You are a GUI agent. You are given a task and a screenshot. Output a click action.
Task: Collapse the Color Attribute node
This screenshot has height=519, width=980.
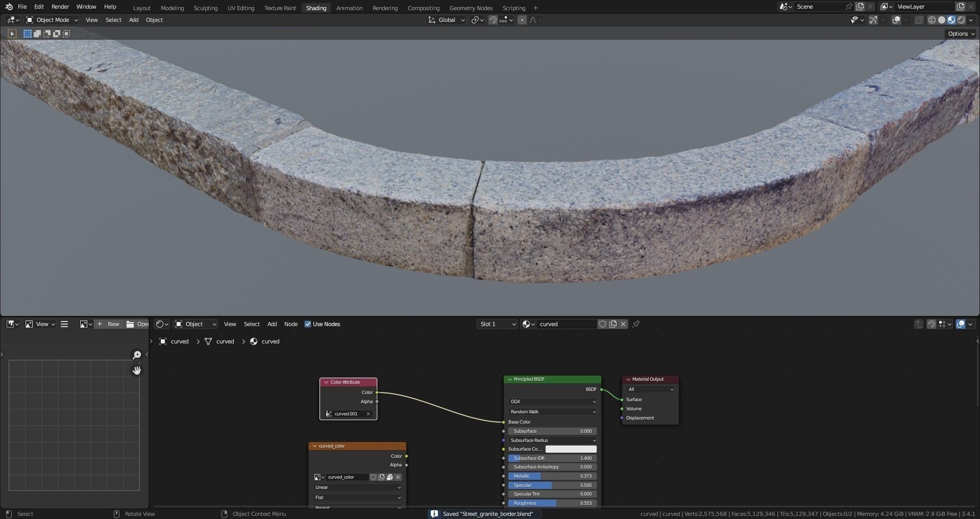click(x=326, y=382)
